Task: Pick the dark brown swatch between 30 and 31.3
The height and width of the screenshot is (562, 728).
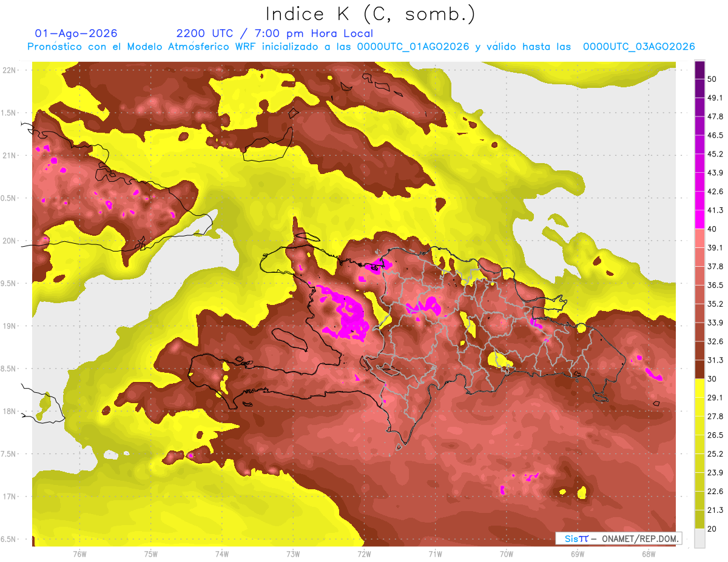Action: pos(699,369)
